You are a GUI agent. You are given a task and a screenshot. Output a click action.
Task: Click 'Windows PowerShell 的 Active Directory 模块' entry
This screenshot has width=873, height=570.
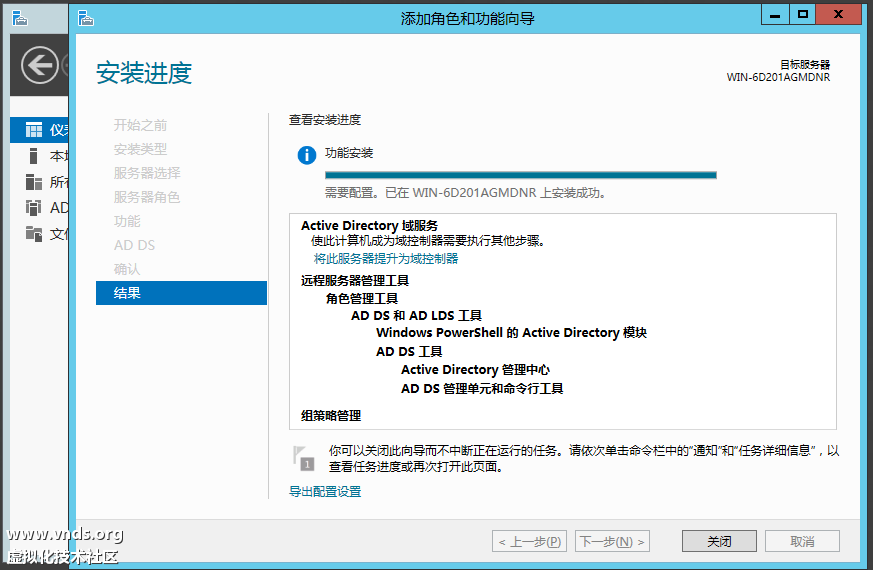[x=511, y=333]
